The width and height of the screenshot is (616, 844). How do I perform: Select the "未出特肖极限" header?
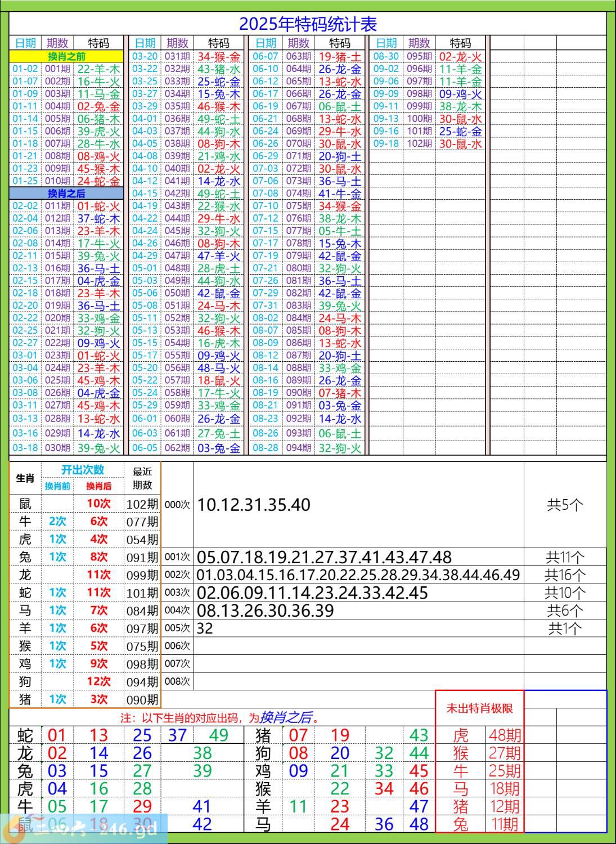coord(479,708)
